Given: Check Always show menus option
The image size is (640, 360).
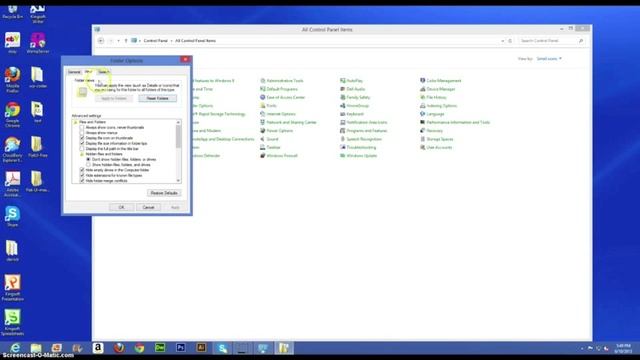Looking at the screenshot, I should coord(82,133).
